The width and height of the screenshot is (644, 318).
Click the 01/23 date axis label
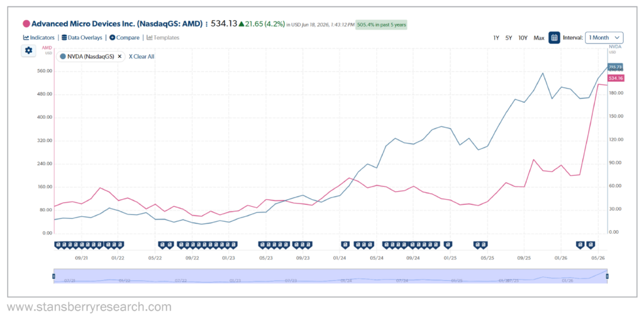pyautogui.click(x=229, y=258)
